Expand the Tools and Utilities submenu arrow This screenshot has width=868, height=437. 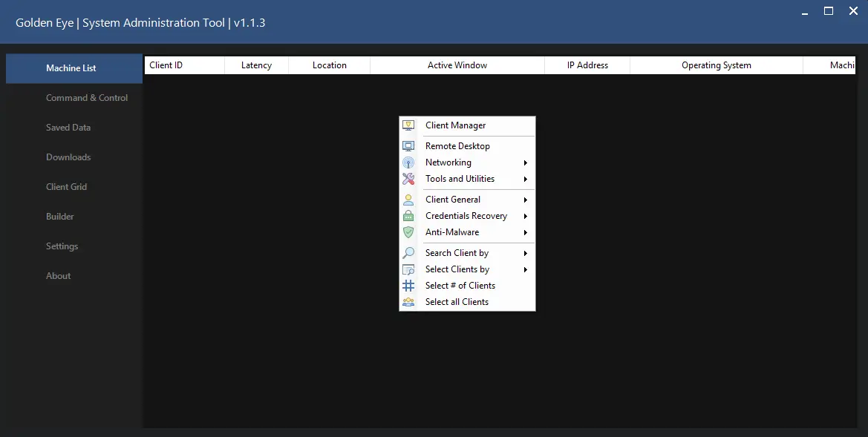tap(526, 179)
